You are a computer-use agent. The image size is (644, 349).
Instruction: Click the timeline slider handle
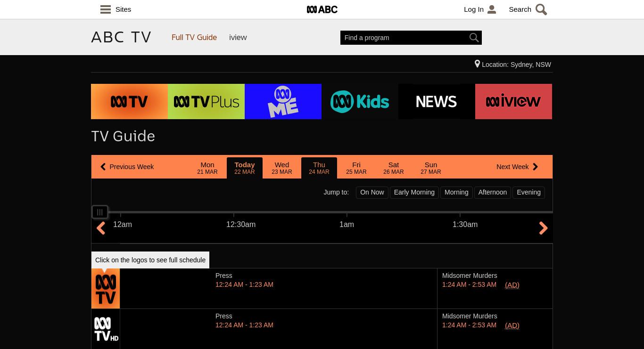(100, 212)
